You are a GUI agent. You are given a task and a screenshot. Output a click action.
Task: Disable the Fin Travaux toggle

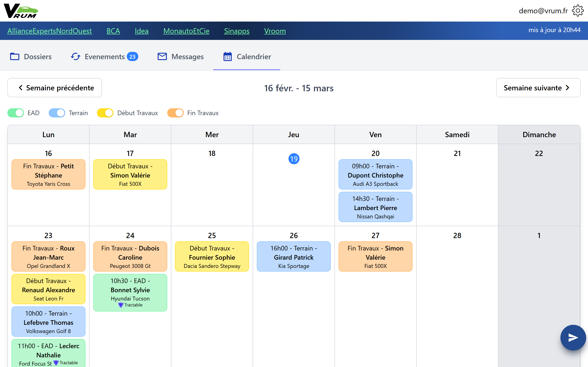point(175,113)
